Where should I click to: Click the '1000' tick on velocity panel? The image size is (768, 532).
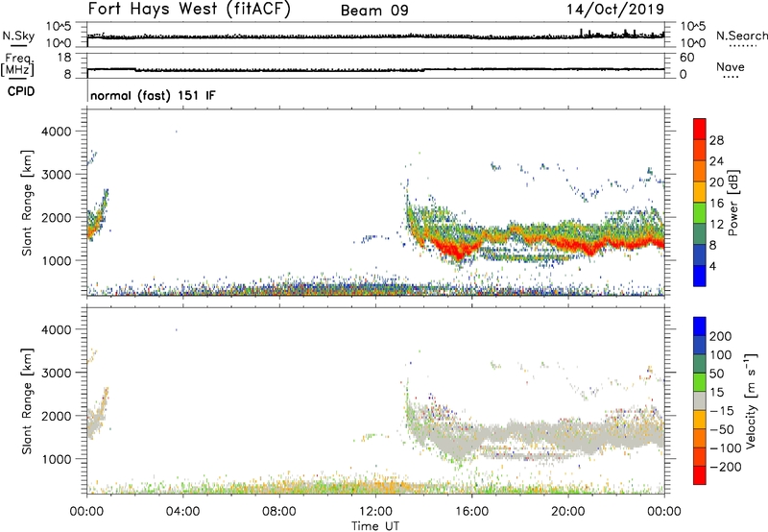tap(56, 459)
